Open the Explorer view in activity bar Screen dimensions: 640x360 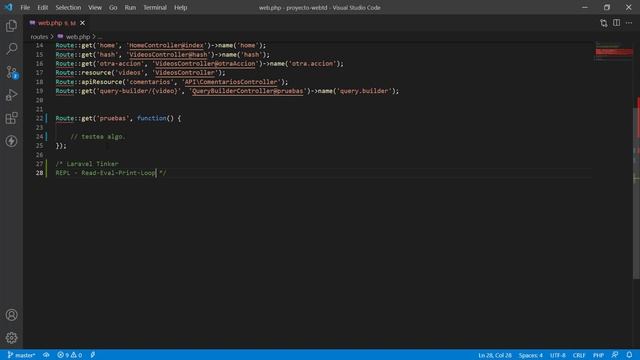point(11,26)
